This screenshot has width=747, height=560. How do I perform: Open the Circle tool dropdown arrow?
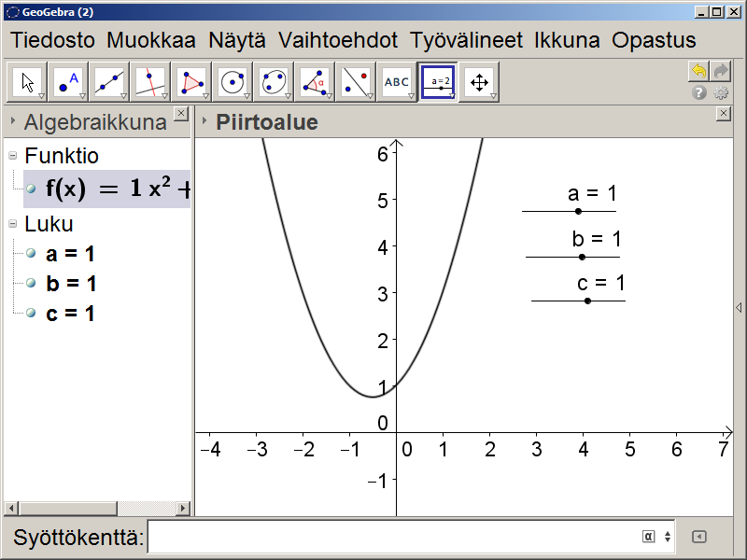coord(247,96)
